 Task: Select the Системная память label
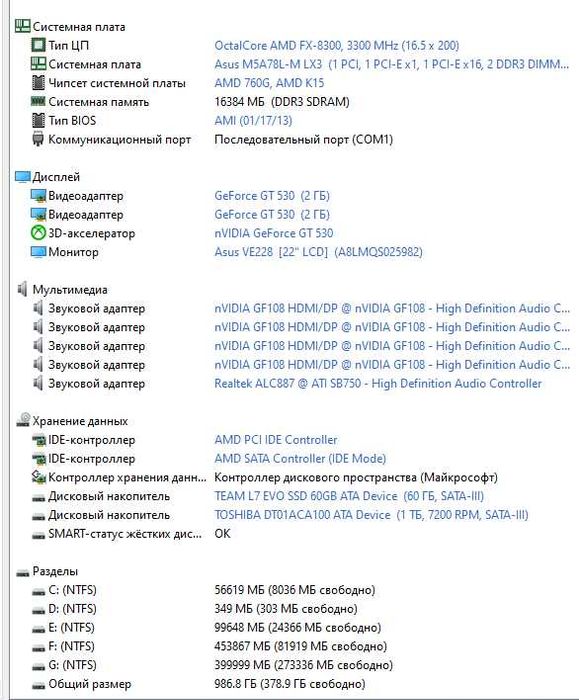(x=99, y=101)
